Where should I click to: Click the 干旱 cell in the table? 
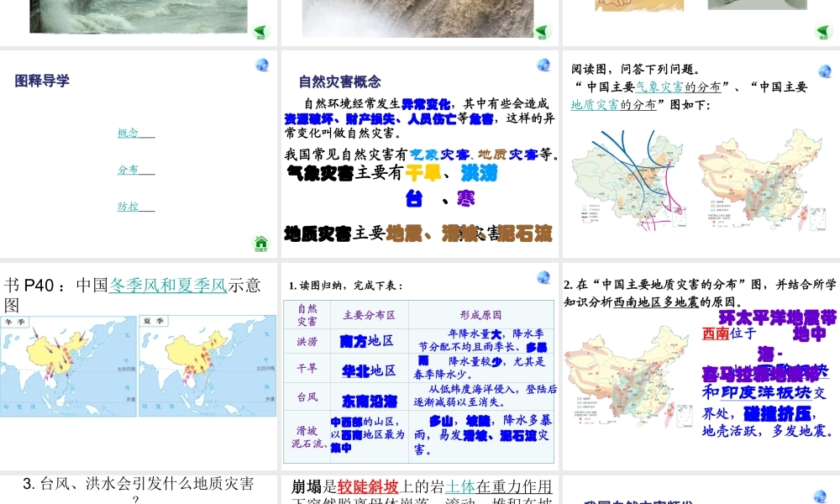[x=307, y=369]
